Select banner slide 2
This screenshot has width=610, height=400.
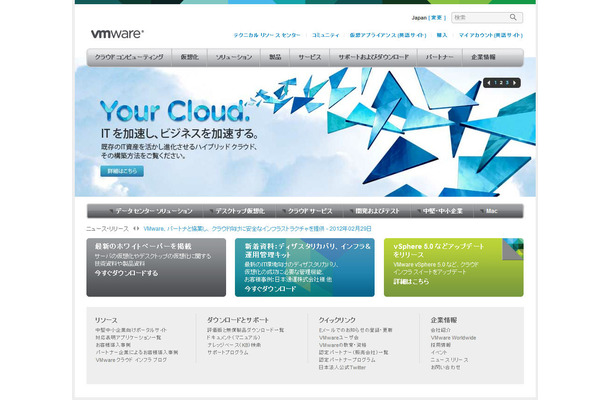click(x=501, y=82)
